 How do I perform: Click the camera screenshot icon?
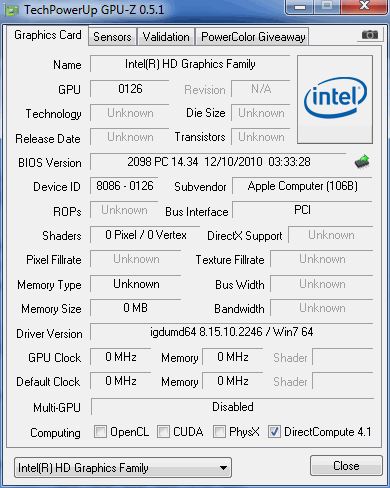[x=370, y=34]
